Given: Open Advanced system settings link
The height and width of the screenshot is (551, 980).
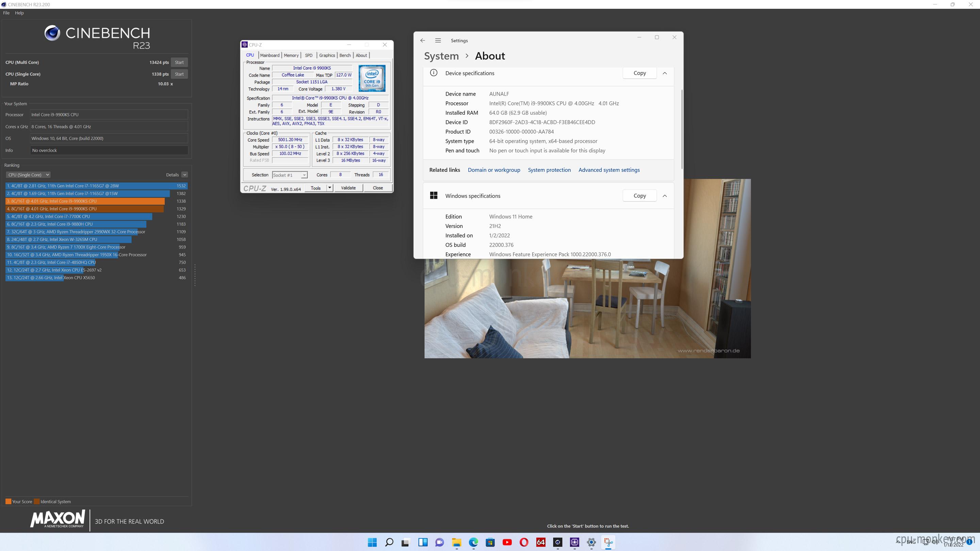Looking at the screenshot, I should point(609,170).
